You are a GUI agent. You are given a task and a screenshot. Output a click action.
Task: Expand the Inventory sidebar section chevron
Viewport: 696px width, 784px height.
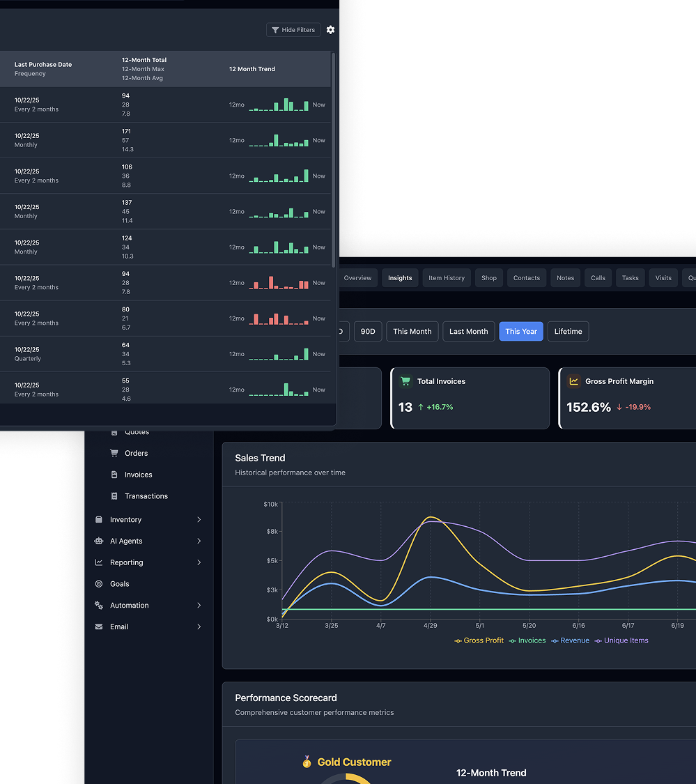click(199, 519)
